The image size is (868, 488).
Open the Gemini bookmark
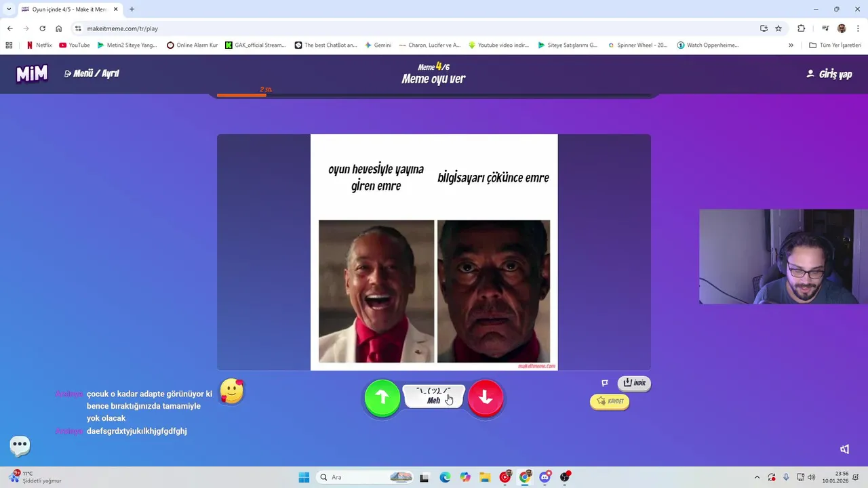tap(378, 45)
